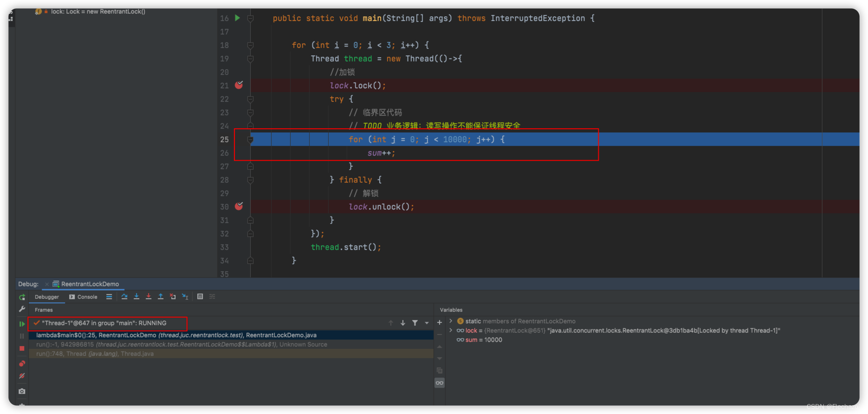The height and width of the screenshot is (414, 868).
Task: Click the Trace Current Stream Chain icon
Action: [212, 296]
